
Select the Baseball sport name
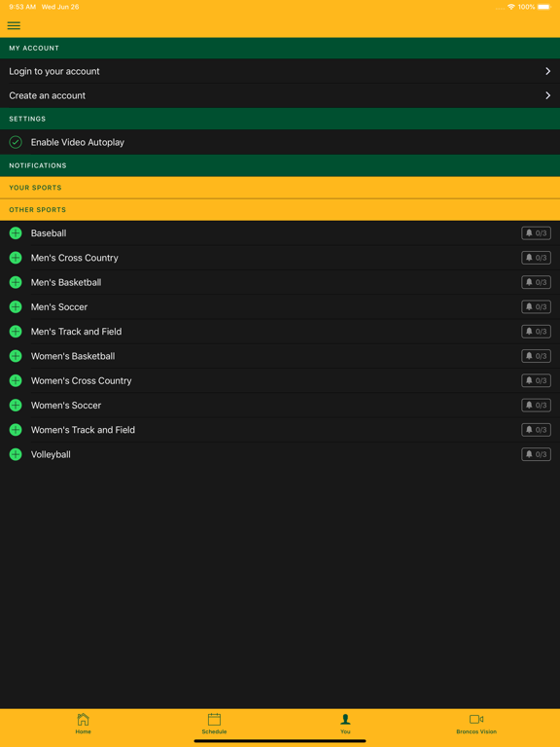[x=49, y=233]
